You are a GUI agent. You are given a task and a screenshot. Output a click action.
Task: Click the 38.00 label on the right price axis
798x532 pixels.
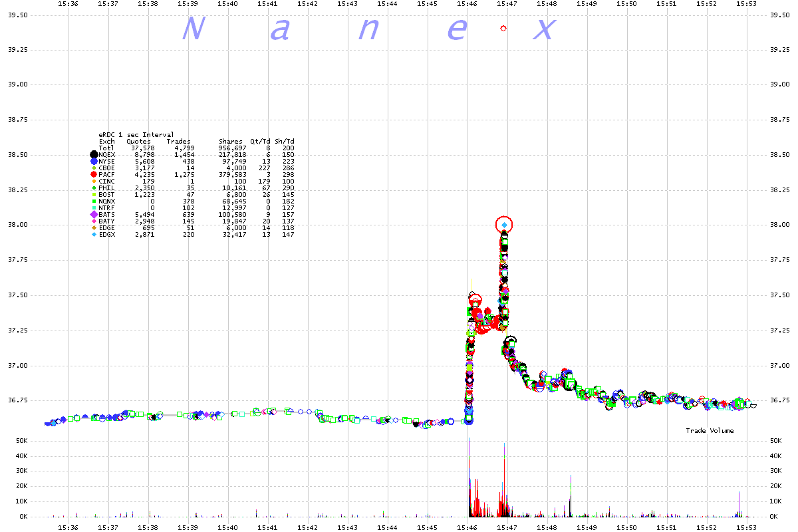[x=779, y=225]
